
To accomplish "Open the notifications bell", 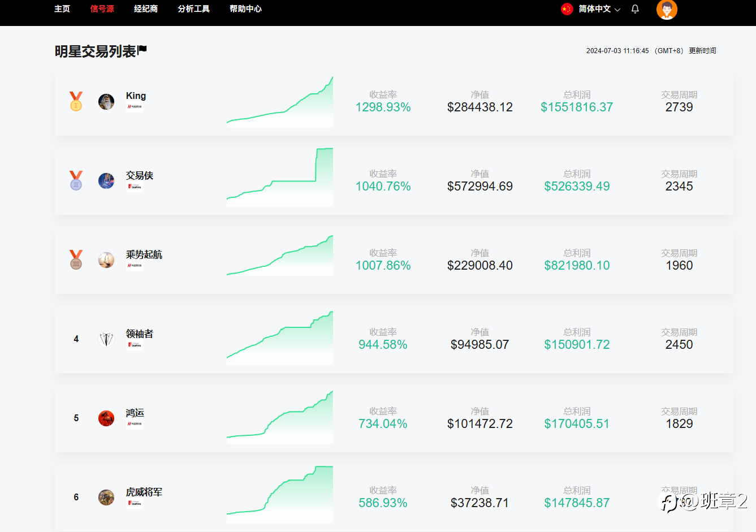I will (635, 9).
